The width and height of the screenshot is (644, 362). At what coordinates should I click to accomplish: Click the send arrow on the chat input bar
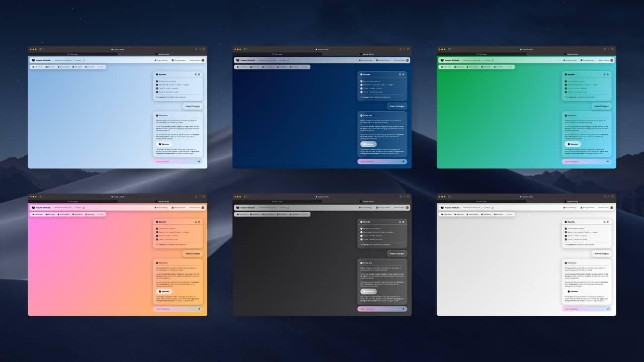pos(199,161)
